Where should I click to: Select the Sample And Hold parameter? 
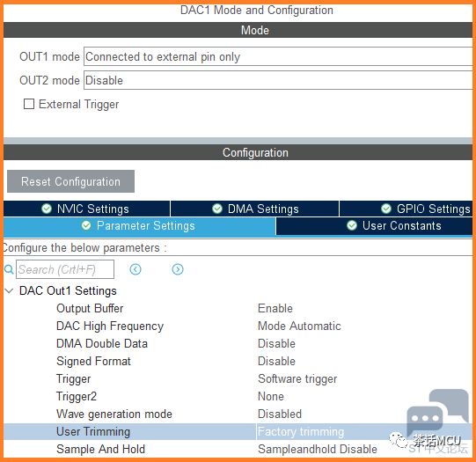tap(101, 450)
